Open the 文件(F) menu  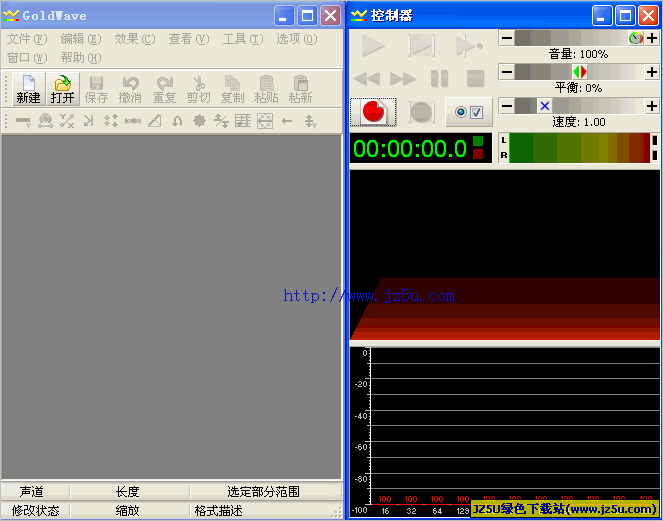click(27, 39)
